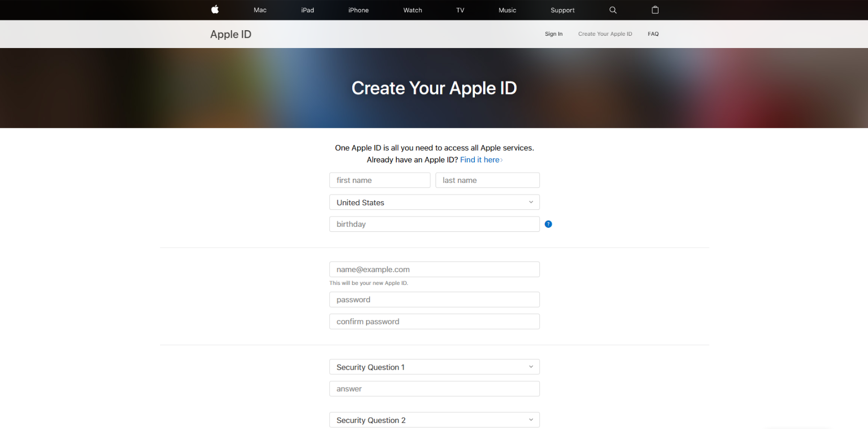Open the FAQ link
Screen dimensions: 868x429
653,34
